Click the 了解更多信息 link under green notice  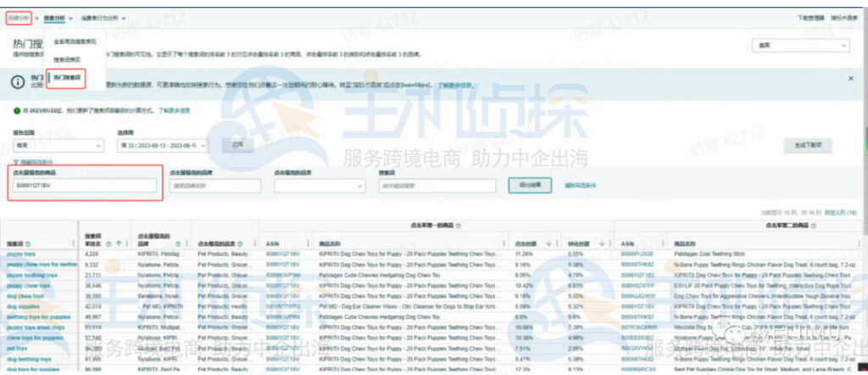[x=174, y=111]
